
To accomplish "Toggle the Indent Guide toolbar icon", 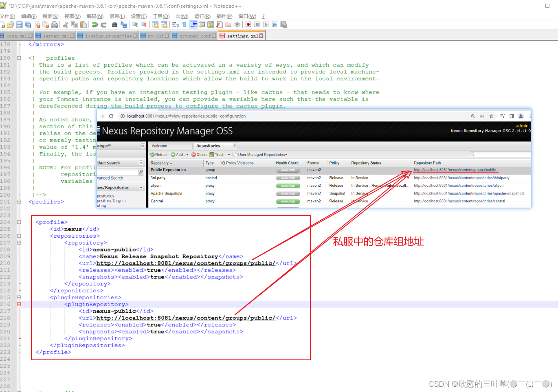I will tap(193, 24).
